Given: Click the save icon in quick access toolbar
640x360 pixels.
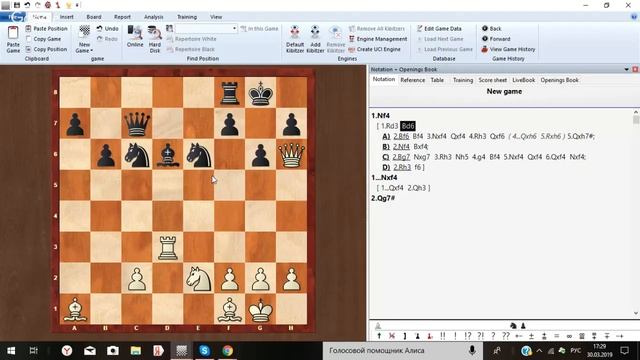Looking at the screenshot, I should point(17,5).
